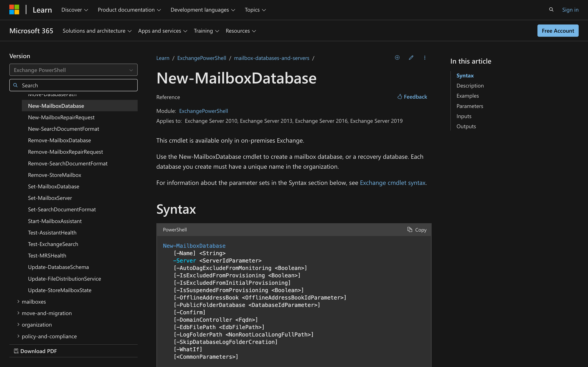Click the bookmark/save article icon
The image size is (588, 367).
coord(397,58)
